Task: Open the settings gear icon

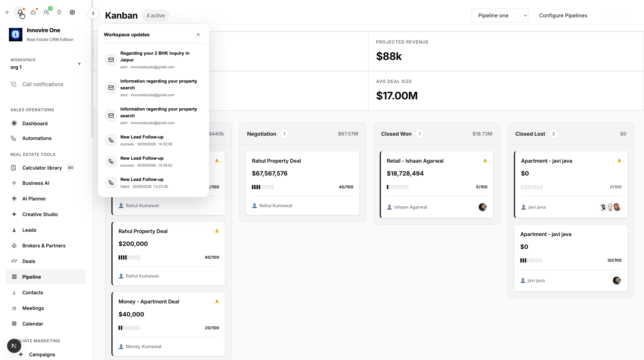Action: pos(72,12)
